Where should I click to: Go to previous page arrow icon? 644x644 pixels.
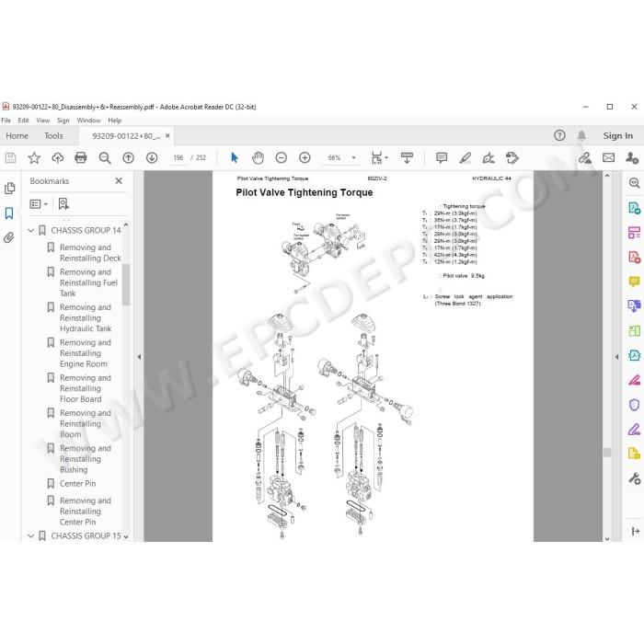tap(128, 157)
